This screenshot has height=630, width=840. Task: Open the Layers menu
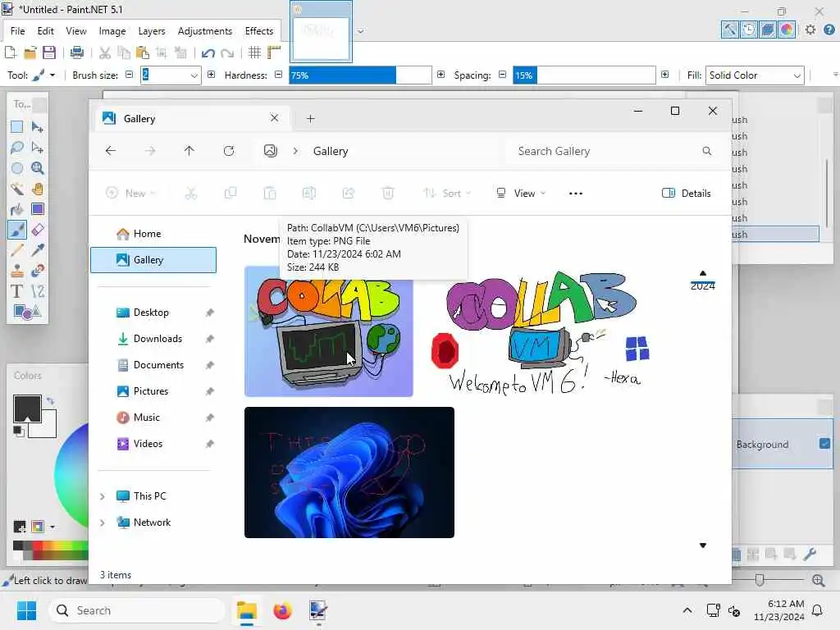tap(152, 31)
